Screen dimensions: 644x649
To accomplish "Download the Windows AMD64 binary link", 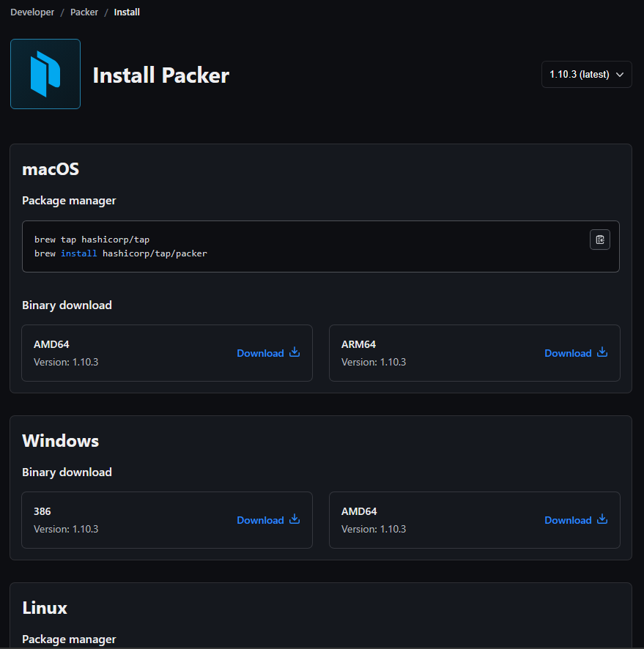I will 568,520.
